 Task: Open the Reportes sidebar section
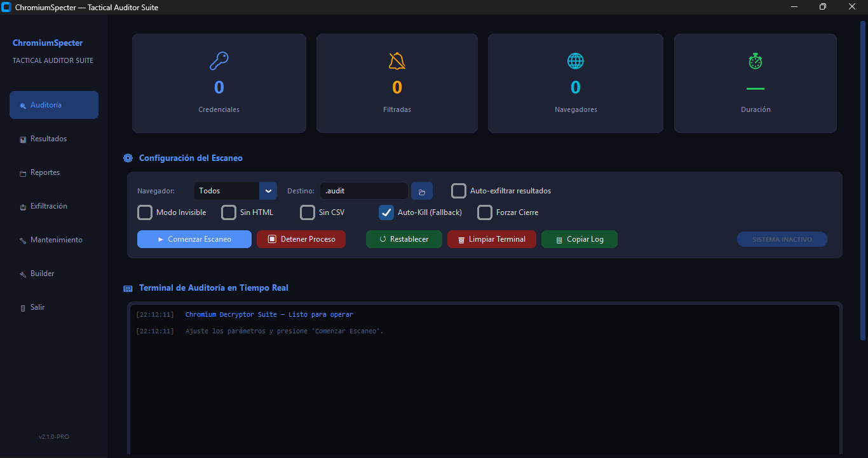pyautogui.click(x=54, y=172)
